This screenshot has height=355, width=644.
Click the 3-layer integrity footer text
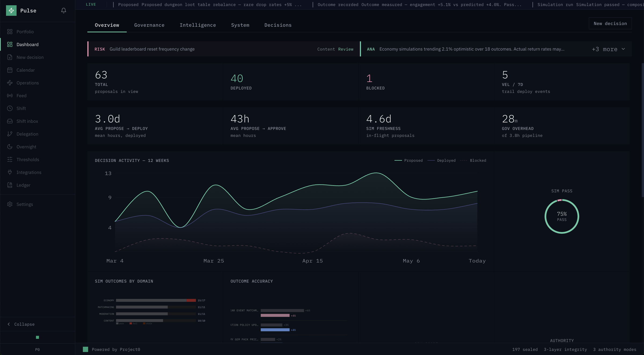565,349
